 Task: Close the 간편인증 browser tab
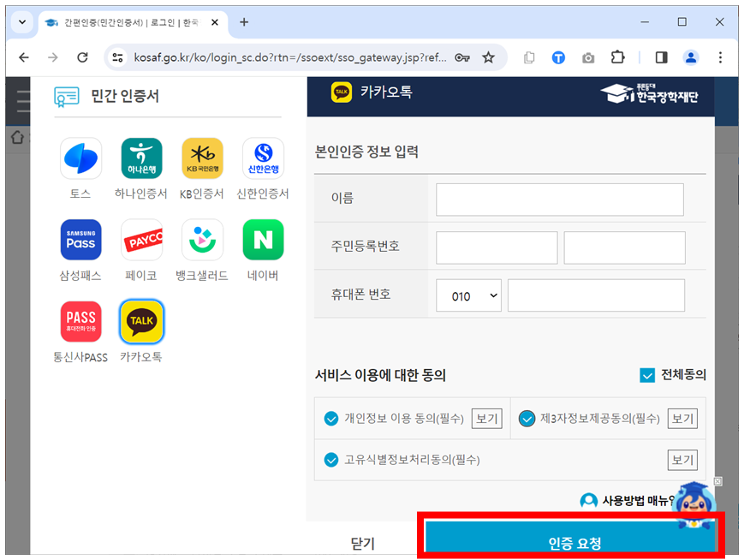215,22
